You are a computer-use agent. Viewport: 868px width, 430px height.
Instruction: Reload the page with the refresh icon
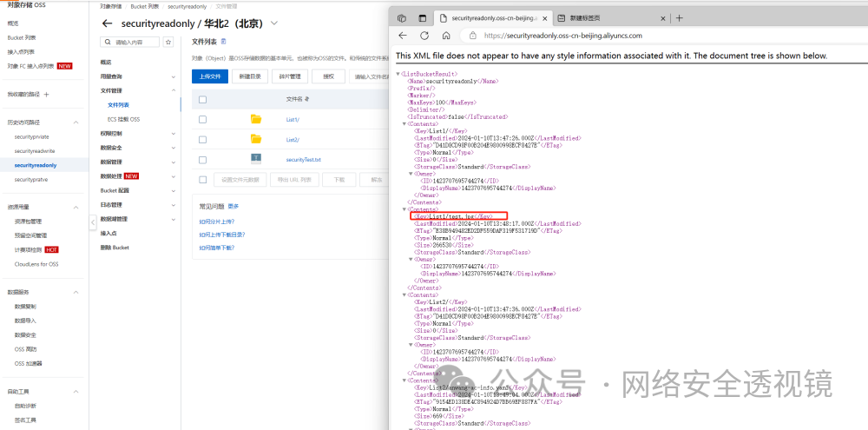(424, 36)
